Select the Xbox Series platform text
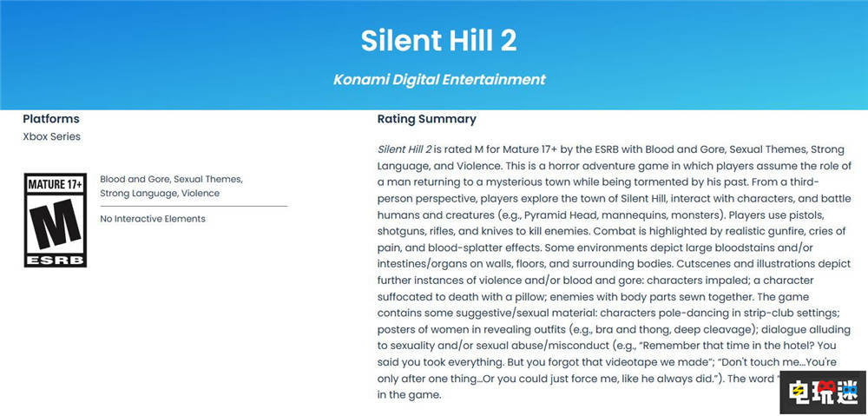Image resolution: width=868 pixels, height=416 pixels. click(x=51, y=136)
